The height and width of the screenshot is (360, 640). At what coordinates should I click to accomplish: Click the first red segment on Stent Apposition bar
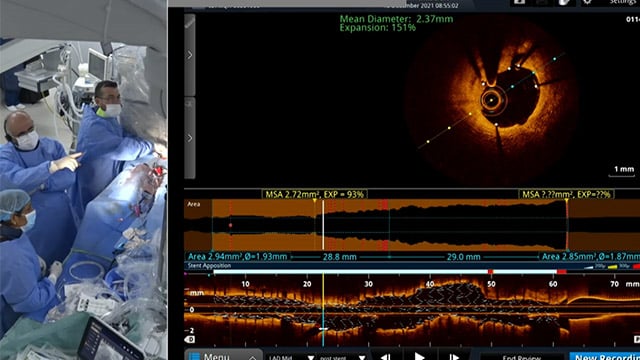[490, 272]
